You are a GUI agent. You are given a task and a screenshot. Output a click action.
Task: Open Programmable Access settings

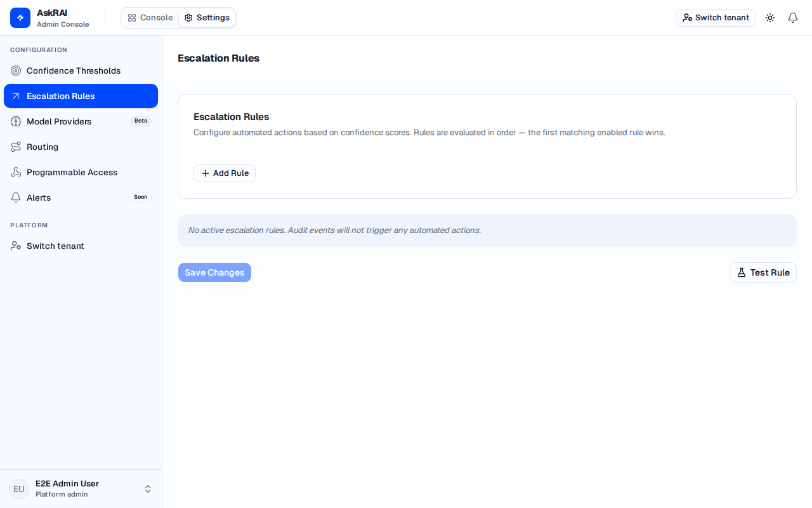[x=81, y=172]
